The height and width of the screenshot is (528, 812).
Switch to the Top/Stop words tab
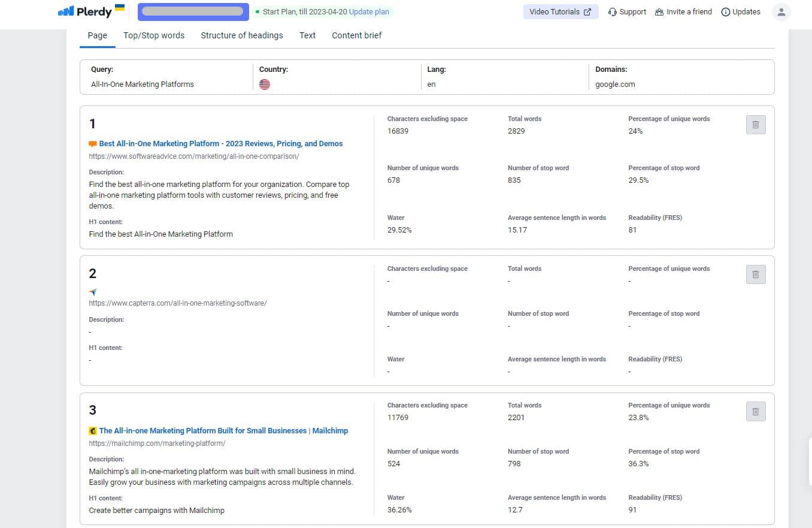(153, 35)
